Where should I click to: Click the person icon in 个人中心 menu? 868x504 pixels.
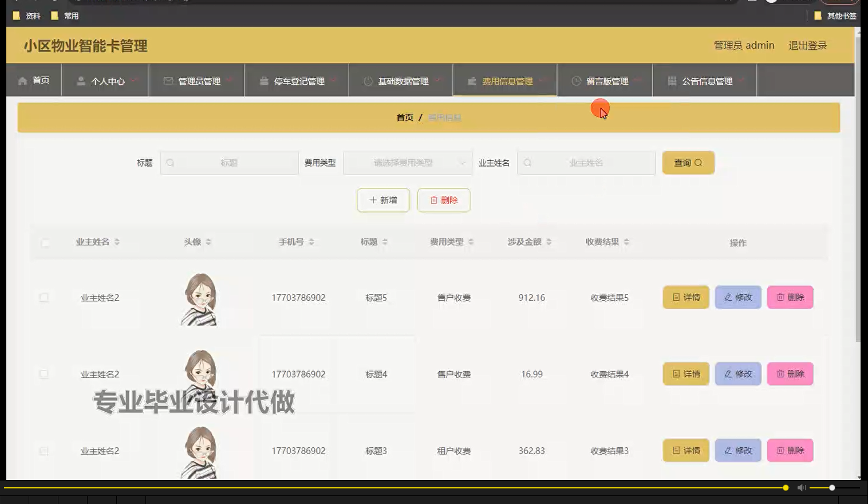81,81
